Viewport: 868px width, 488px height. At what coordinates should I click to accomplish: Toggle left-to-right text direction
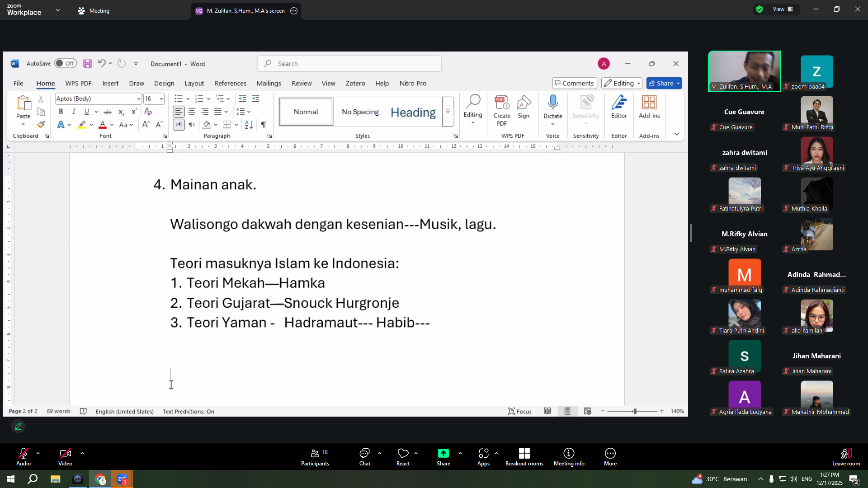tap(179, 125)
